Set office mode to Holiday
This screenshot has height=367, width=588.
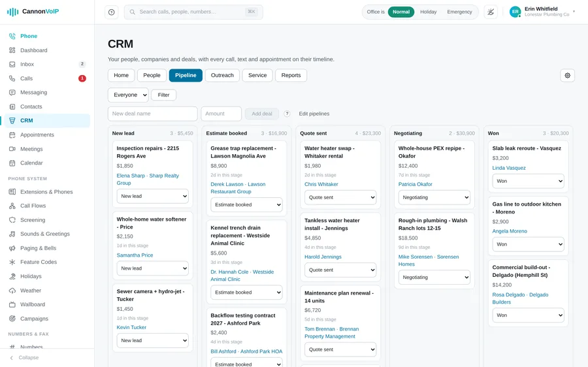[x=428, y=12]
